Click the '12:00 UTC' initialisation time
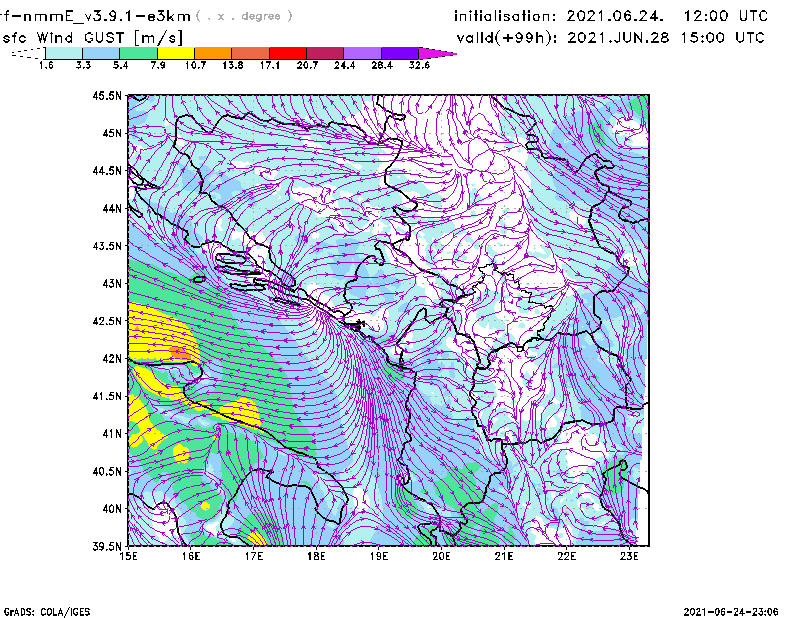The height and width of the screenshot is (618, 800). point(726,16)
